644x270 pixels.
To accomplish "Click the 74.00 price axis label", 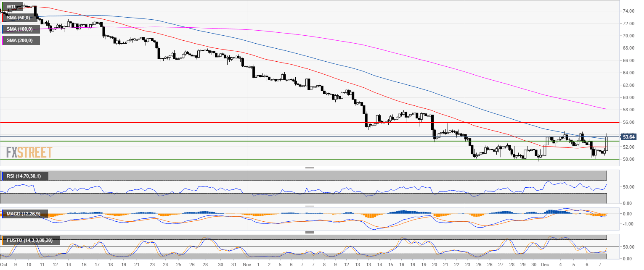I will (x=629, y=11).
